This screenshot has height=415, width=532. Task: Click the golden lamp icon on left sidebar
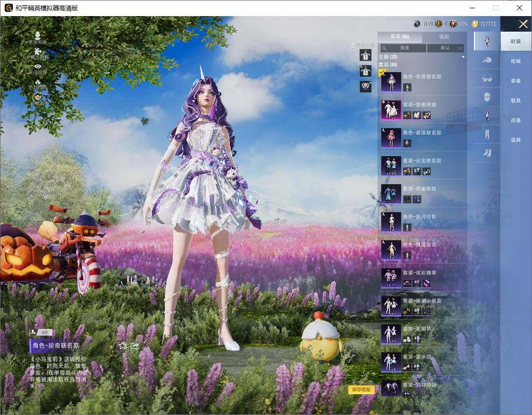(x=38, y=98)
